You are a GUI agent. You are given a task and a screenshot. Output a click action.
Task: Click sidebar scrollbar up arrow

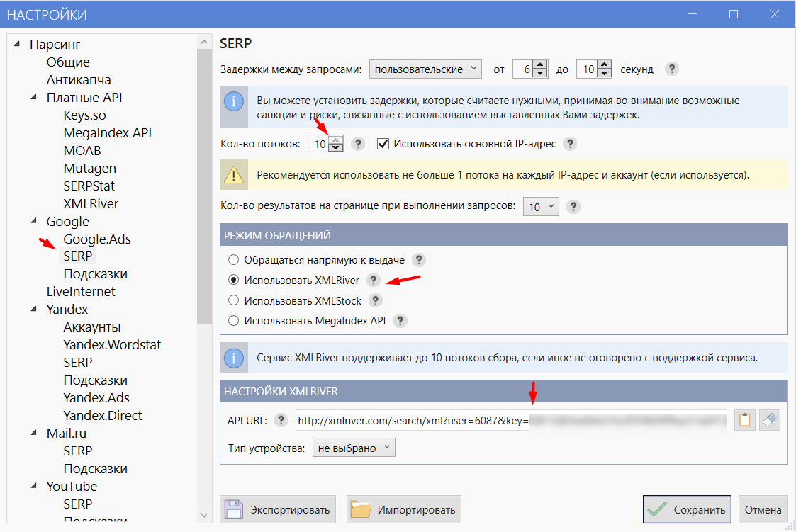tap(204, 42)
